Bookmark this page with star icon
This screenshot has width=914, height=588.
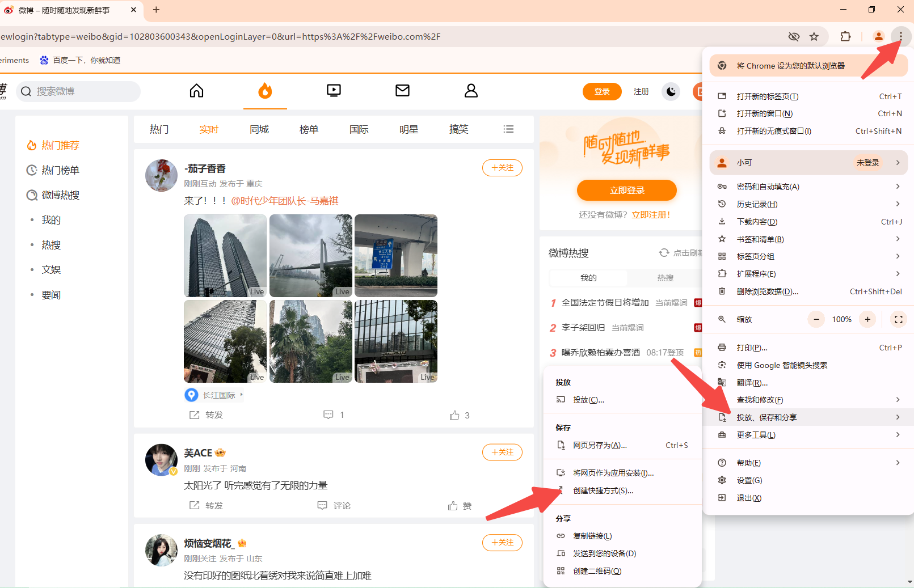(x=814, y=36)
